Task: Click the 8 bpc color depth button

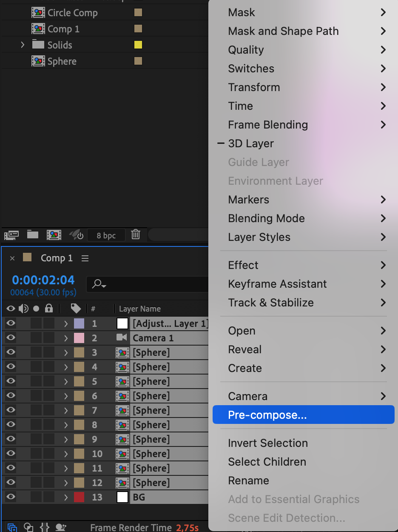Action: click(106, 235)
